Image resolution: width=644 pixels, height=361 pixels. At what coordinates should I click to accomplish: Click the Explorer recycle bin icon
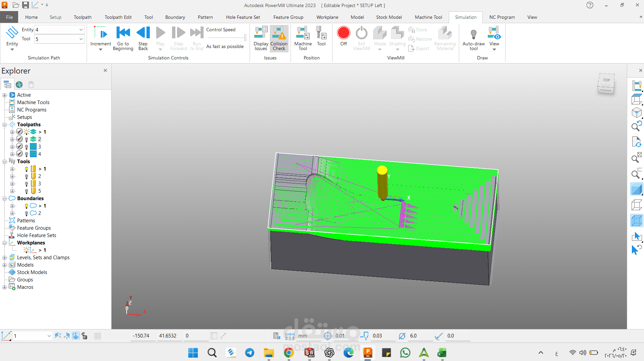tap(31, 85)
